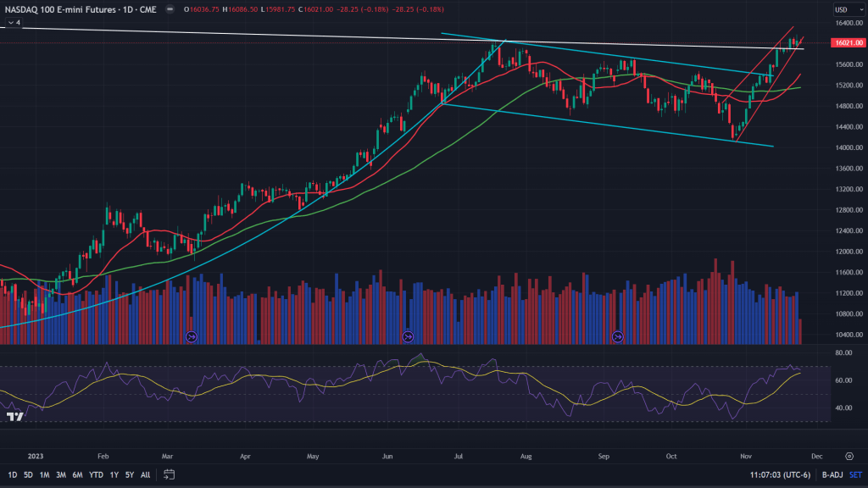
Task: Open the go to date calendar icon
Action: 170,474
